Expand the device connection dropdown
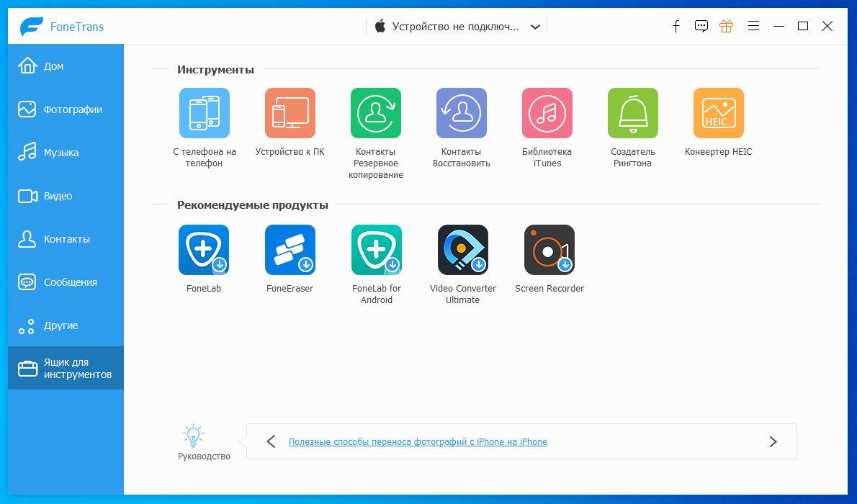 click(x=535, y=26)
